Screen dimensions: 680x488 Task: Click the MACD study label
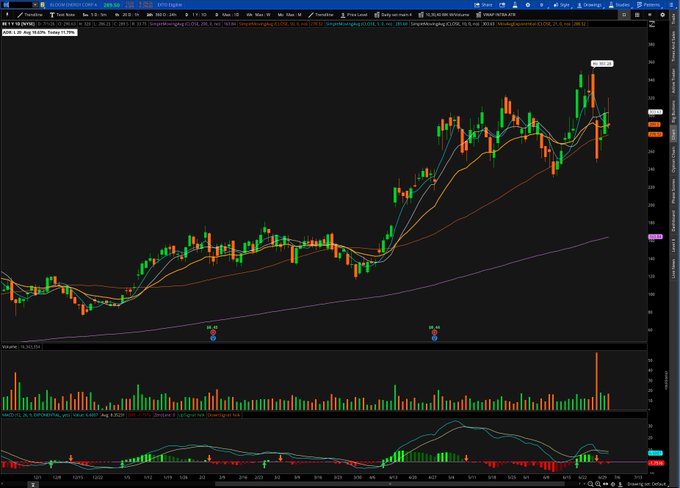(36, 415)
